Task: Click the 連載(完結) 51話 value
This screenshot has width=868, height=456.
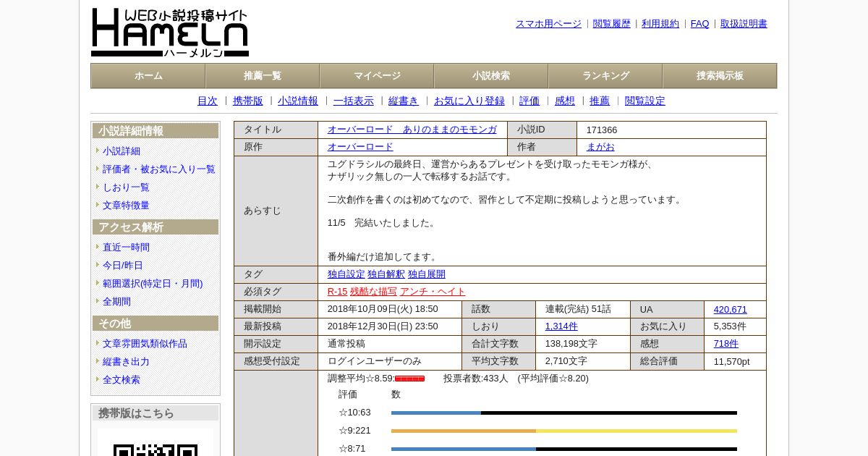Action: point(578,309)
